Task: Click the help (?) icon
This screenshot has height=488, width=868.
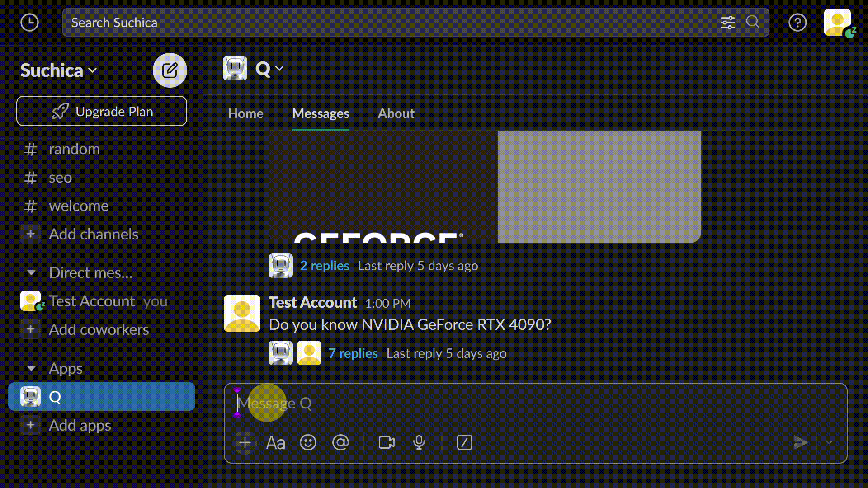Action: pyautogui.click(x=797, y=23)
